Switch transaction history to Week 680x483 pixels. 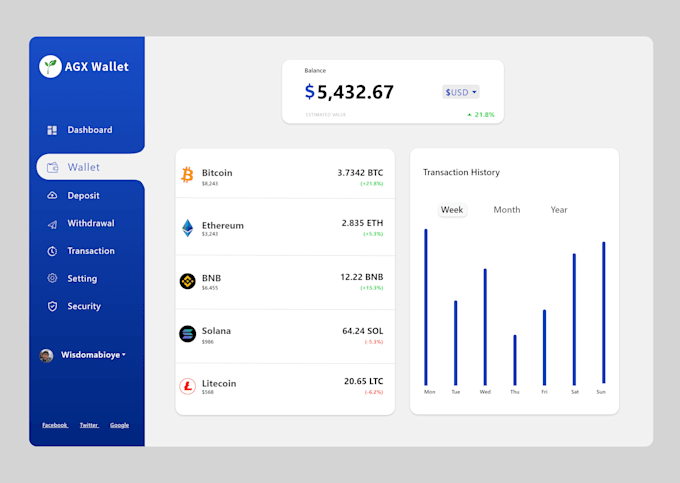452,210
